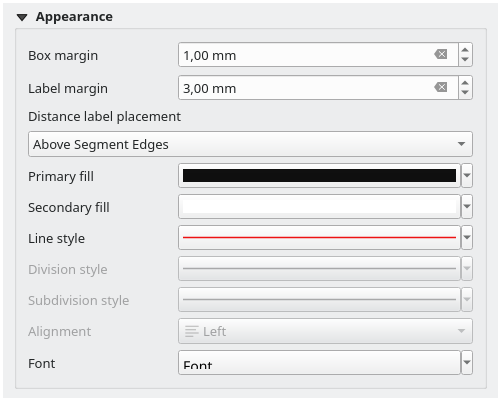Edit the red Line style symbol
The width and height of the screenshot is (501, 405).
(x=319, y=238)
